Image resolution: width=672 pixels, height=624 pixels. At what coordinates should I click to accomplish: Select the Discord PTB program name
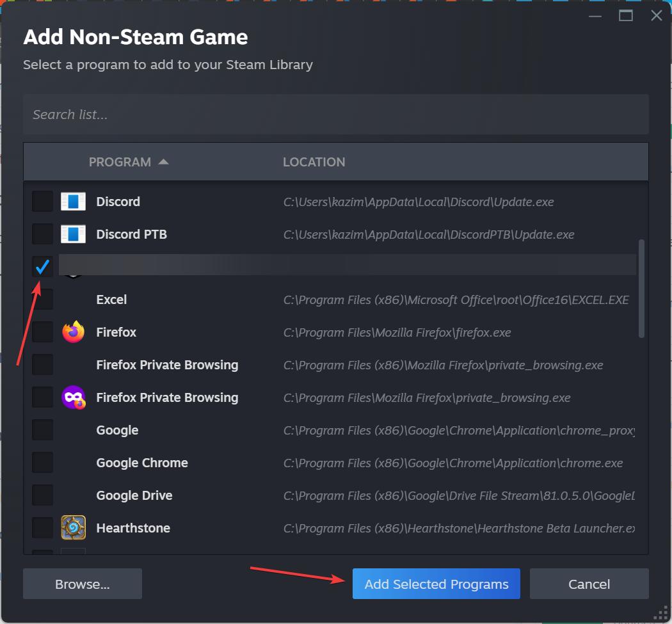pos(132,234)
